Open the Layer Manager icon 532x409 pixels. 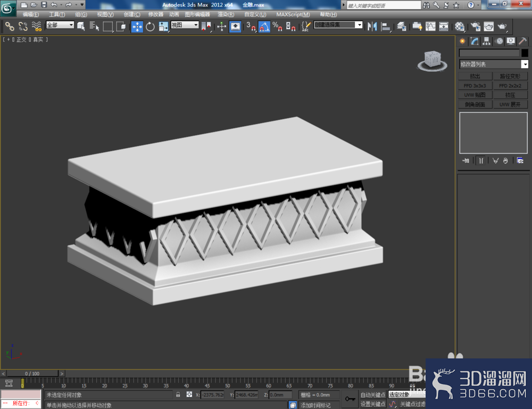pyautogui.click(x=401, y=26)
